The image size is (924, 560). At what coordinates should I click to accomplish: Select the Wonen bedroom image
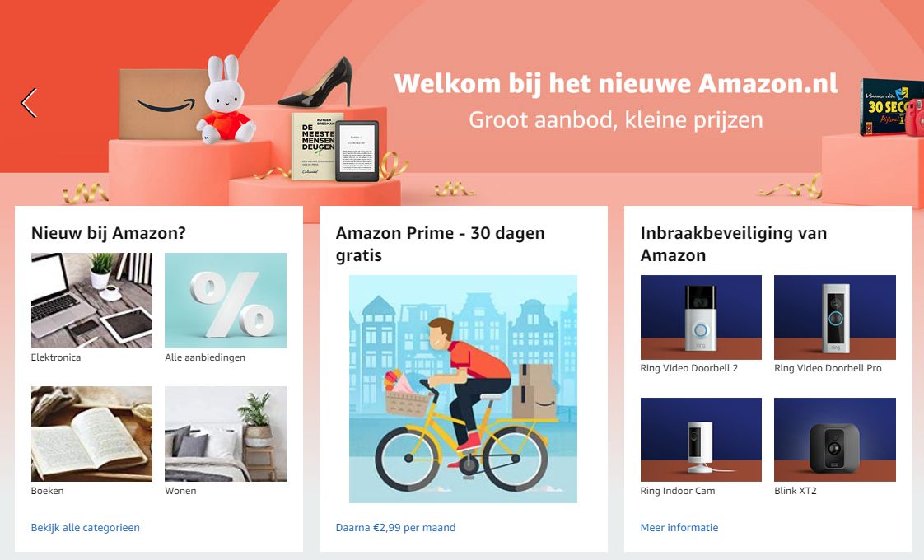[x=226, y=434]
